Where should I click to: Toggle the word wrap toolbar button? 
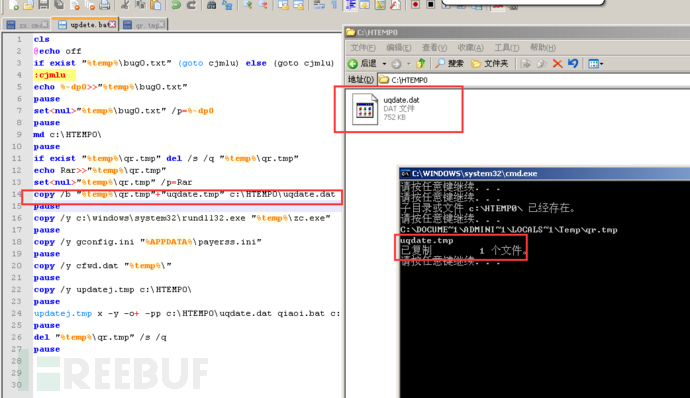[x=319, y=5]
